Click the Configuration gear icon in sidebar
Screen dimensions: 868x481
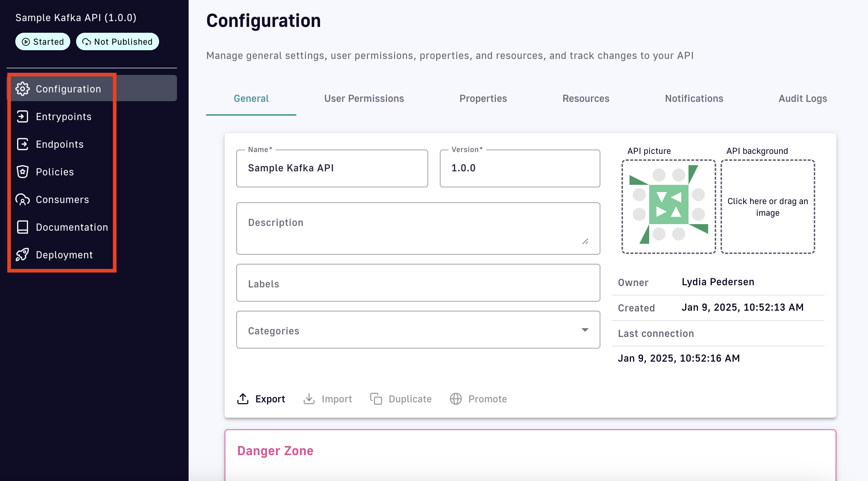23,89
